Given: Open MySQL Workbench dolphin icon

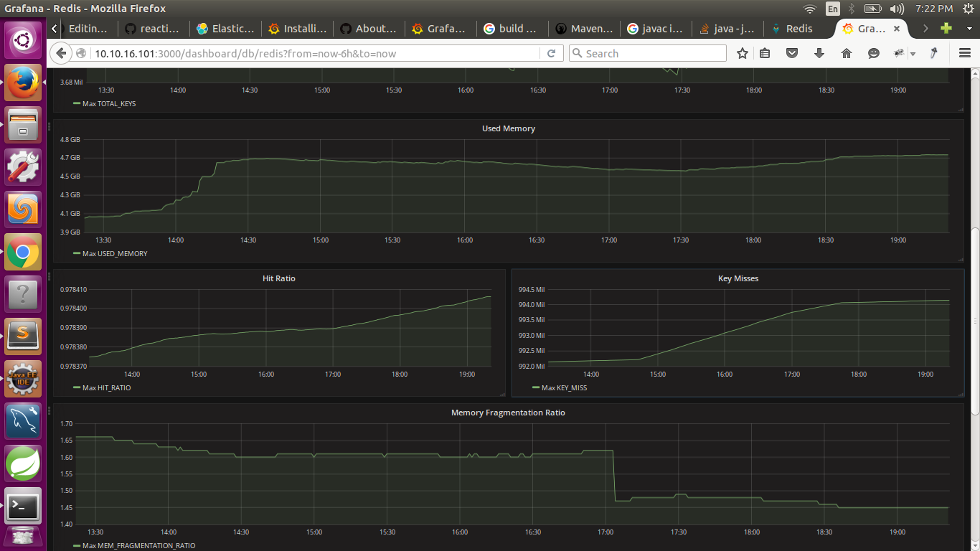Looking at the screenshot, I should [24, 421].
